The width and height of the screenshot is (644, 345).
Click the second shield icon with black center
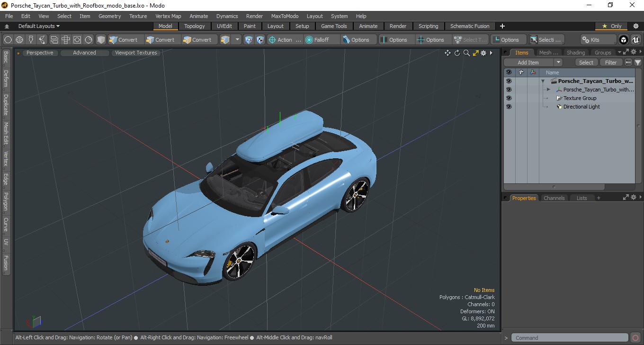[x=260, y=40]
